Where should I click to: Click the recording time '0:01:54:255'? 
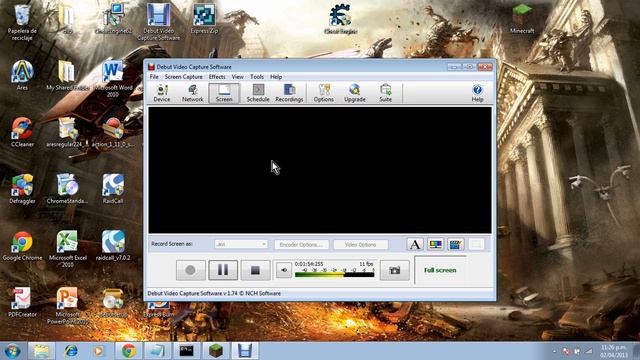[309, 264]
